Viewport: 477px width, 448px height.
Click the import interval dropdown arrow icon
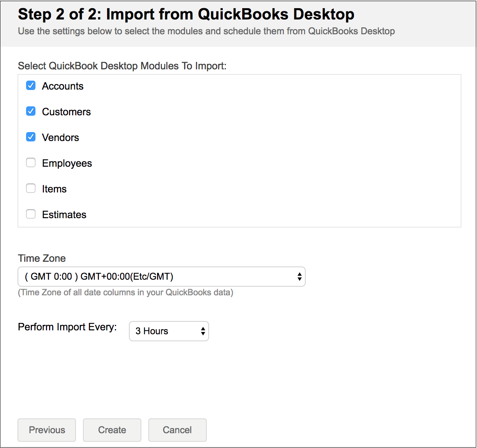(x=203, y=331)
